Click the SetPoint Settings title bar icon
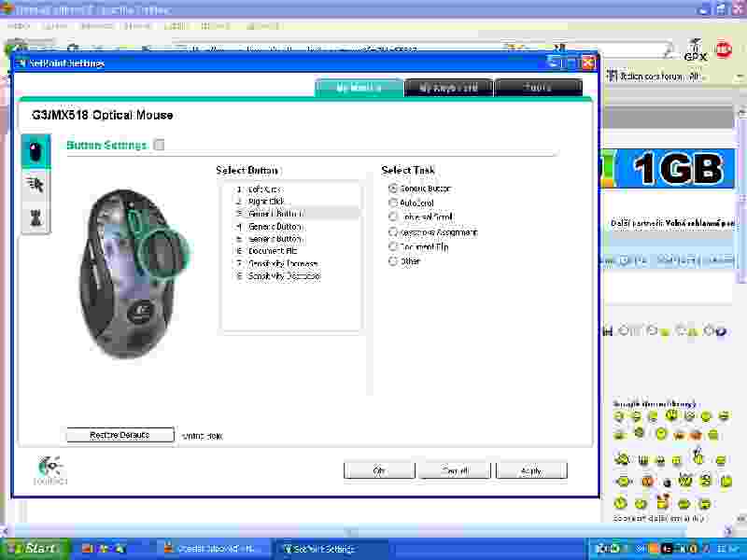Viewport: 747px width, 560px height. pos(21,63)
